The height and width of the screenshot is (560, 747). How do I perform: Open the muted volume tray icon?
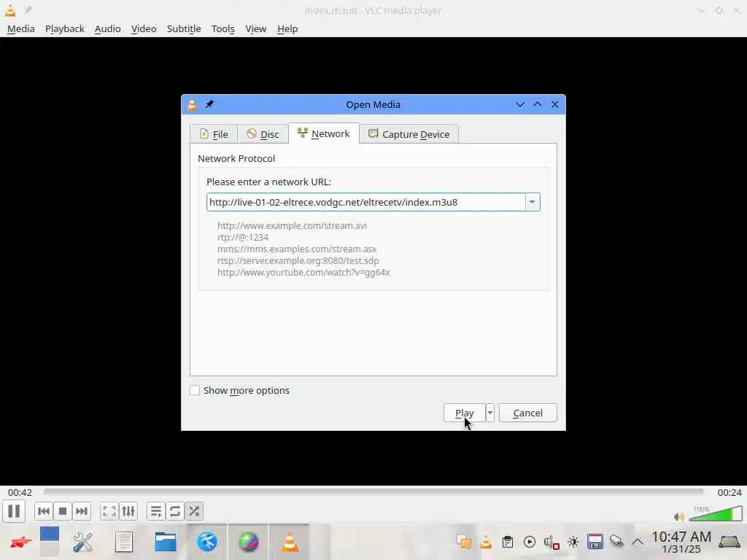tap(551, 542)
